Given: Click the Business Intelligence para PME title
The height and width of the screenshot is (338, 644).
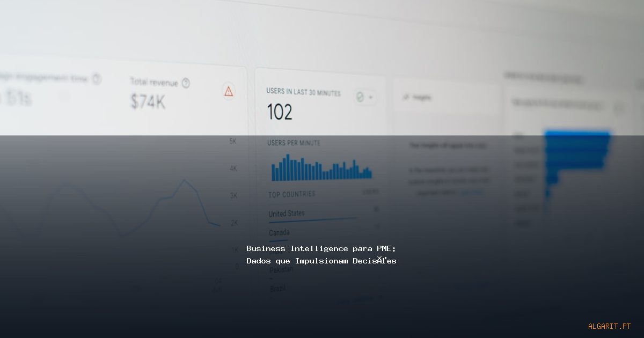Looking at the screenshot, I should [322, 248].
